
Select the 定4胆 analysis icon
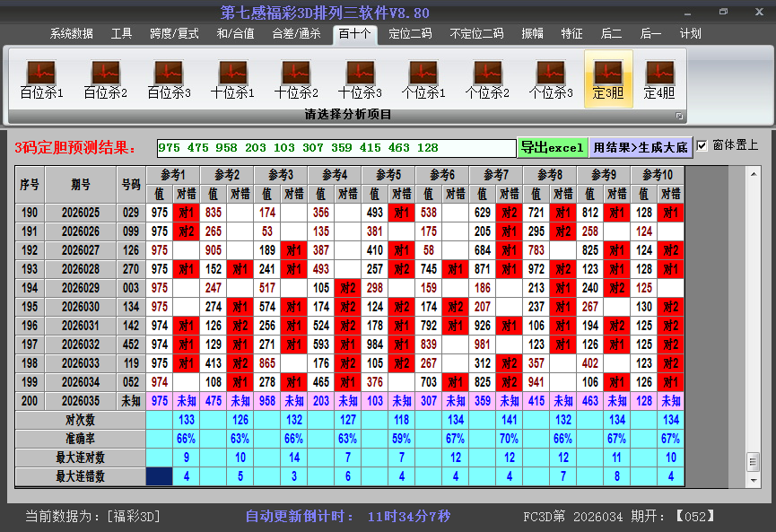tap(659, 79)
